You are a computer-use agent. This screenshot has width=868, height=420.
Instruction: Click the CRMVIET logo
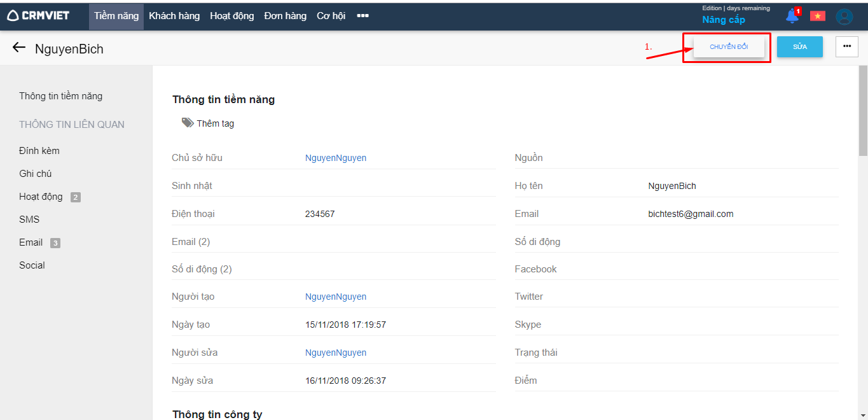[x=38, y=16]
